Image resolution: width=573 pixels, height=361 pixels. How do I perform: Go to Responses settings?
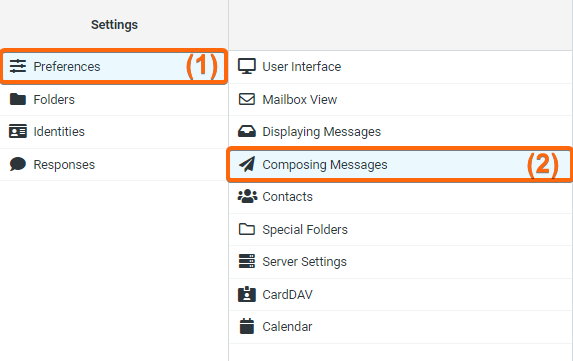[114, 164]
